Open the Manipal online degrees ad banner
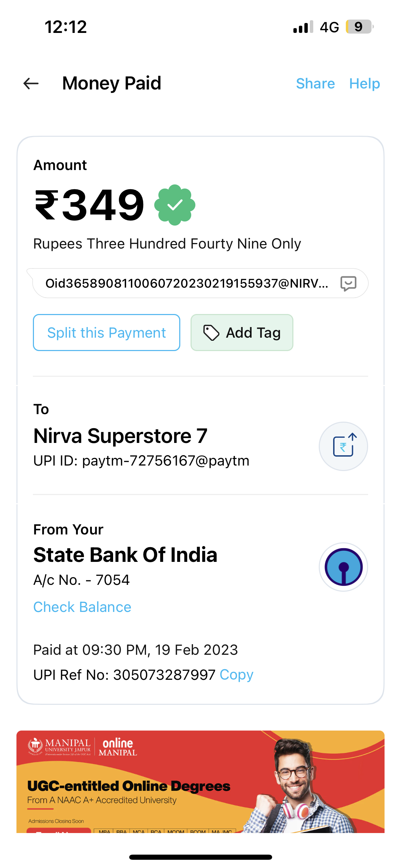 point(200,782)
